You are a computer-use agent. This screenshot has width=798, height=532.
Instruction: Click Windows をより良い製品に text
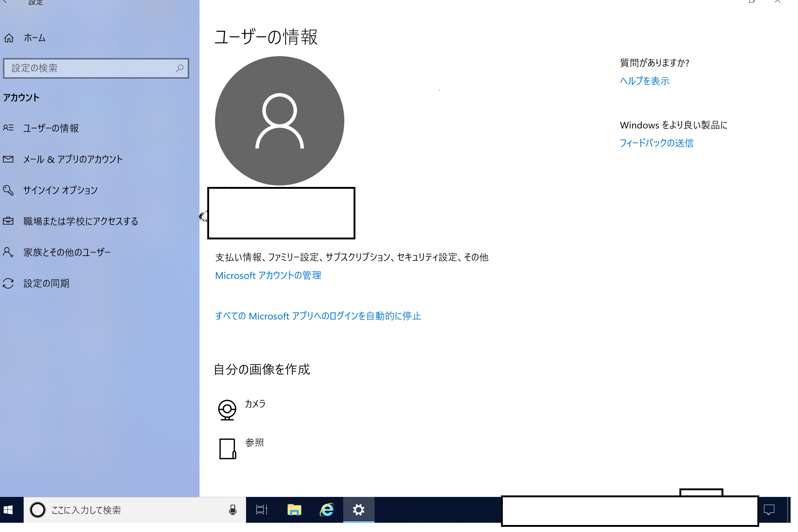coord(674,125)
